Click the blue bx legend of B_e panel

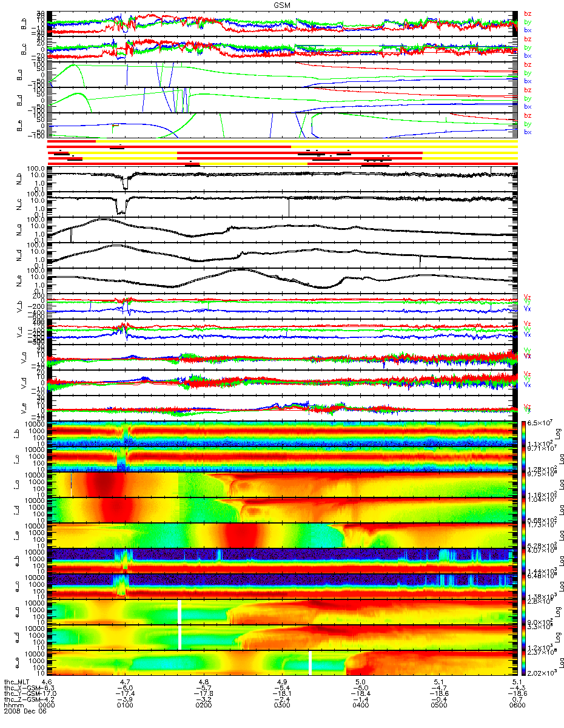point(528,132)
